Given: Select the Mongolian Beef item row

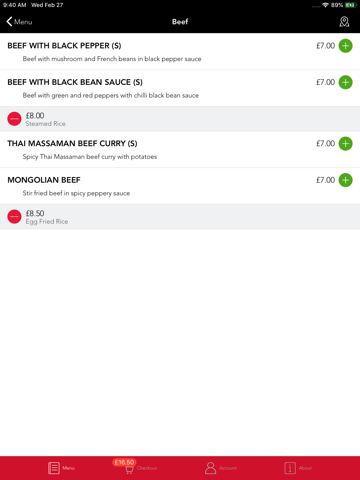Looking at the screenshot, I should pyautogui.click(x=180, y=186).
